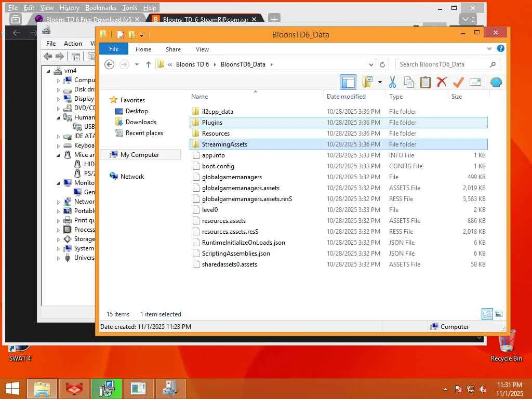Click the Explorer help question mark
The height and width of the screenshot is (399, 532).
click(501, 48)
